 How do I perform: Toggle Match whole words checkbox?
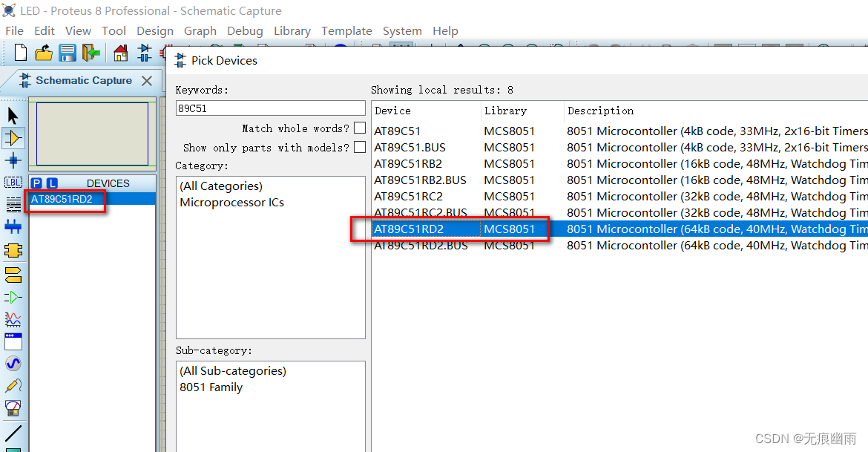360,128
